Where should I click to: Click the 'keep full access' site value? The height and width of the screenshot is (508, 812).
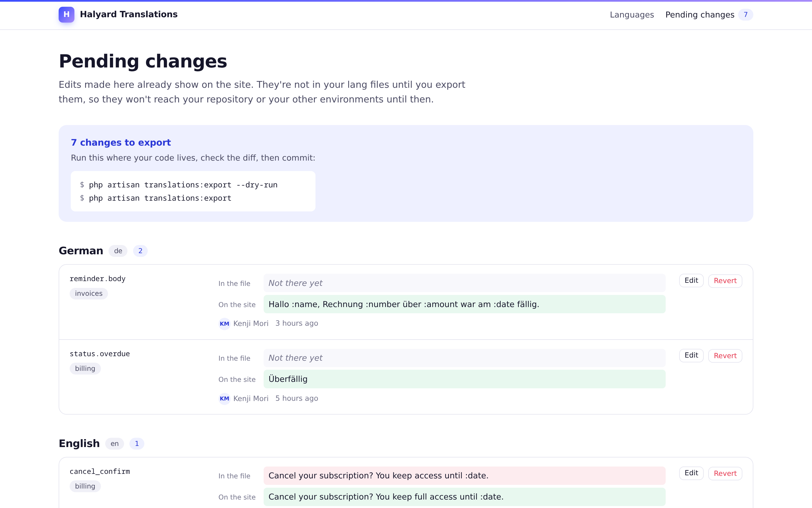tap(464, 497)
